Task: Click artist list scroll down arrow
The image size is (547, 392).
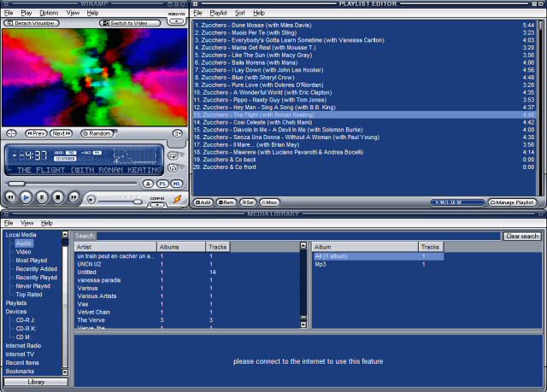Action: coord(303,325)
